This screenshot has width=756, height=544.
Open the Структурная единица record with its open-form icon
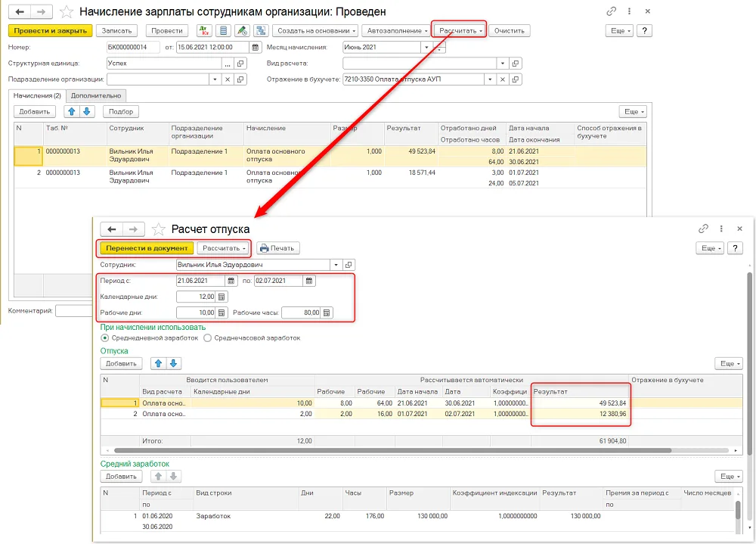click(x=240, y=64)
